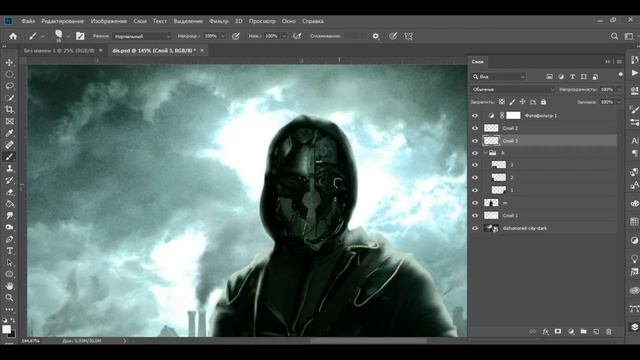The image size is (640, 360).
Task: Open the Файл menu
Action: click(28, 21)
